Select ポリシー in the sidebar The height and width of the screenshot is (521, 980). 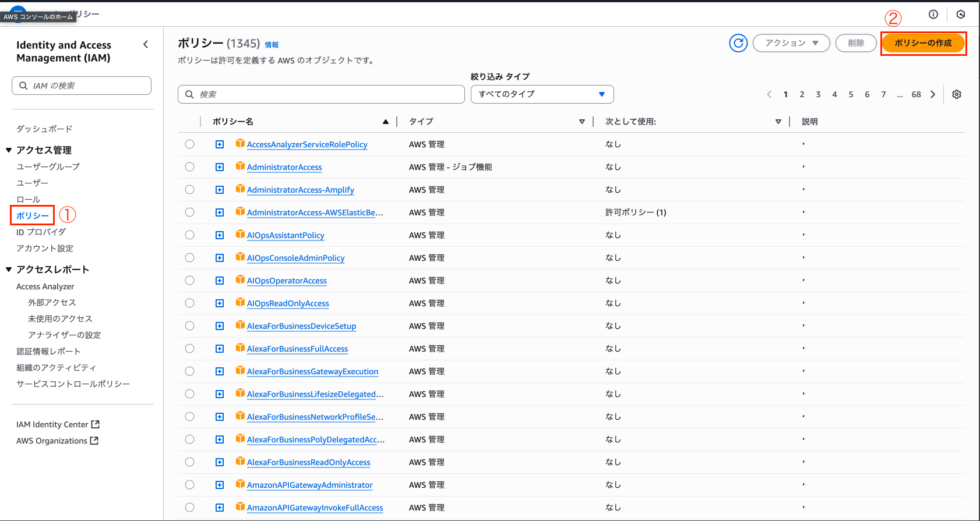pyautogui.click(x=33, y=215)
